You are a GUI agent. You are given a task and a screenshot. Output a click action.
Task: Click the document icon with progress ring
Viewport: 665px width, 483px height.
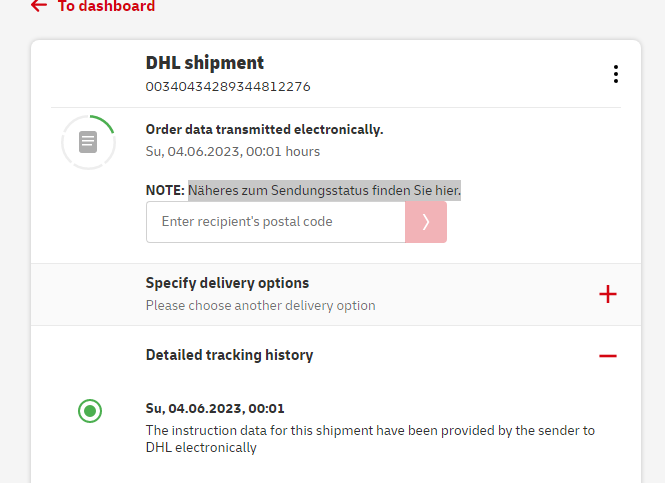coord(88,143)
